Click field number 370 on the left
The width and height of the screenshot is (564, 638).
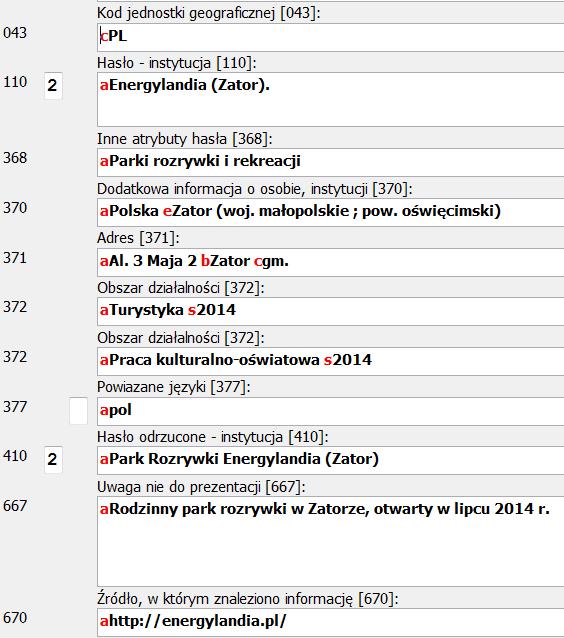click(15, 208)
